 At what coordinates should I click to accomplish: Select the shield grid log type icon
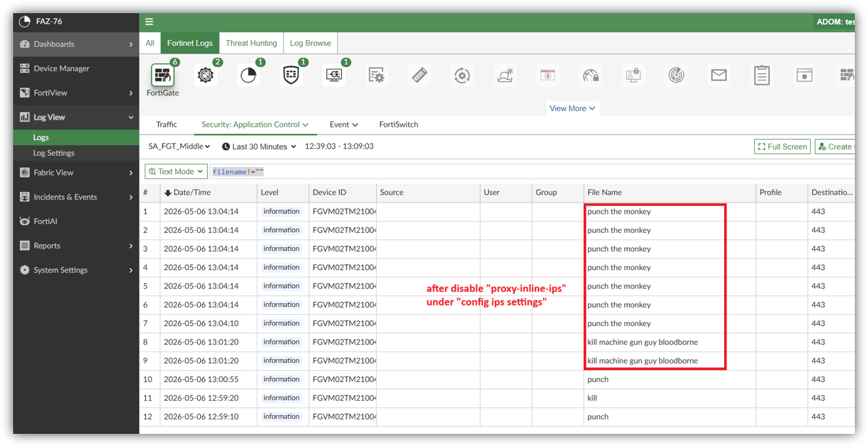[x=291, y=76]
